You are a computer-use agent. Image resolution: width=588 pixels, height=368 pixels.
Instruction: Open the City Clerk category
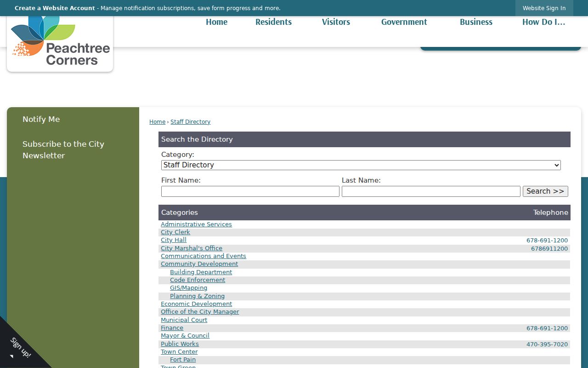point(175,232)
